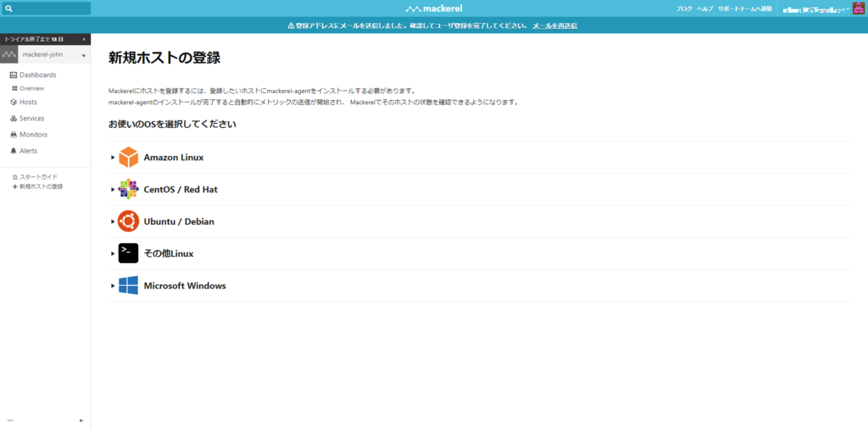
Task: Expand the Amazon Linux disclosure triangle
Action: tap(113, 157)
